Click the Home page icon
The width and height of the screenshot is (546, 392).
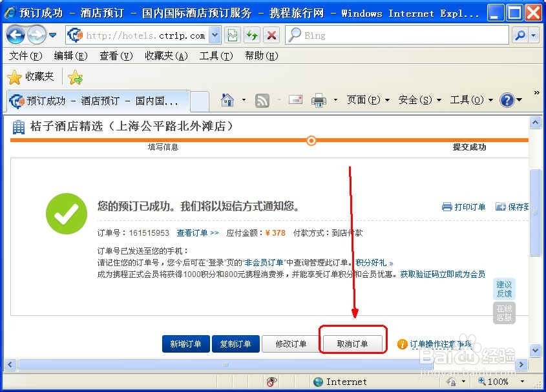click(227, 100)
